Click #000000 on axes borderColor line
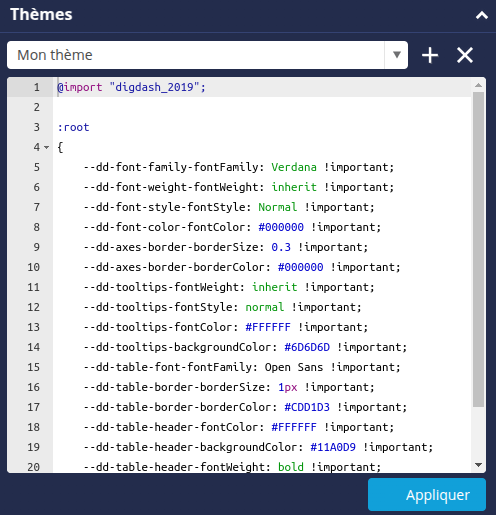The height and width of the screenshot is (515, 496). pos(300,267)
